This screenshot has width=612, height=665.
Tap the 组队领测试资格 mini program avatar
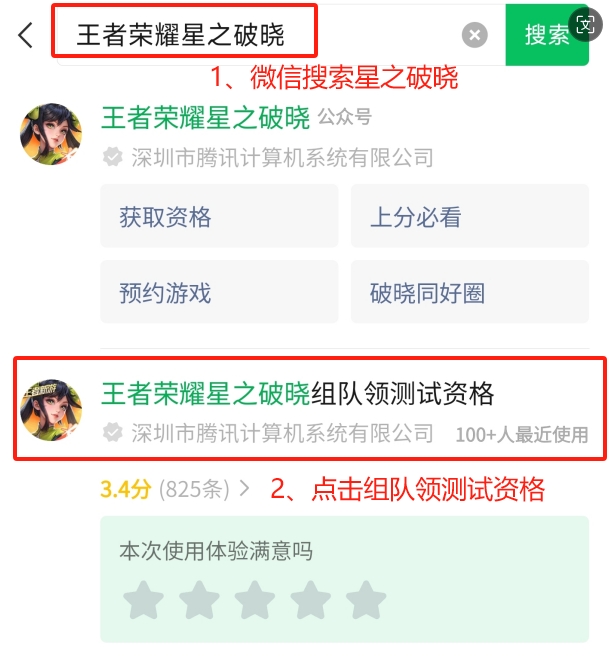pyautogui.click(x=51, y=410)
